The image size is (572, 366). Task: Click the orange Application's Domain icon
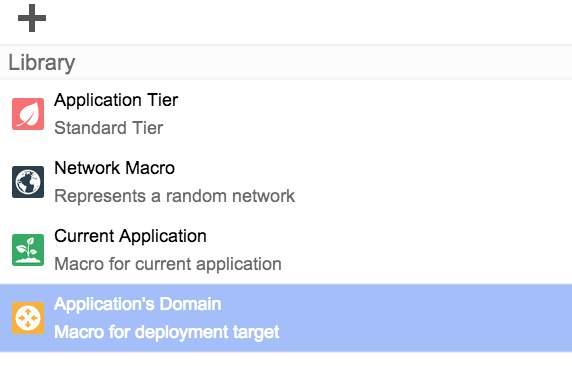point(28,318)
